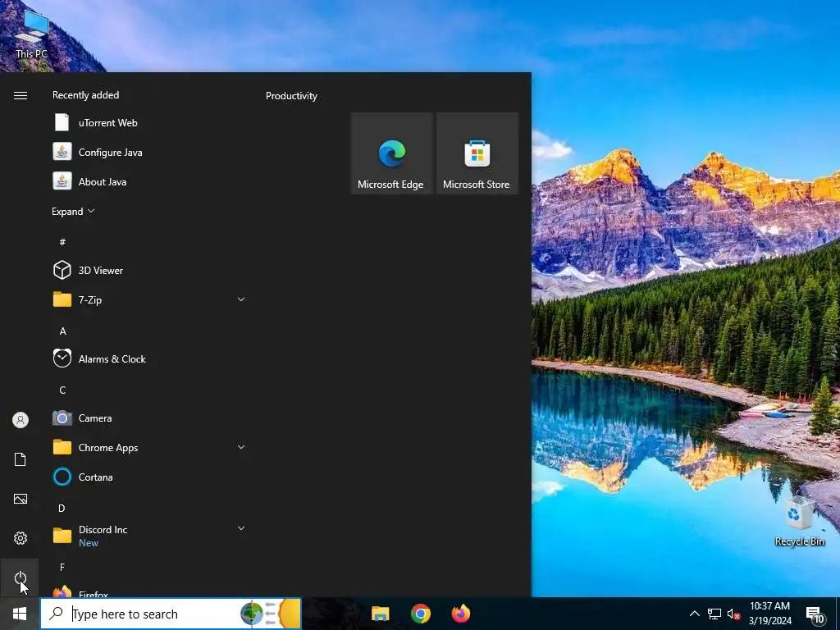This screenshot has height=630, width=840.
Task: Open the Action Center notifications icon
Action: (815, 614)
